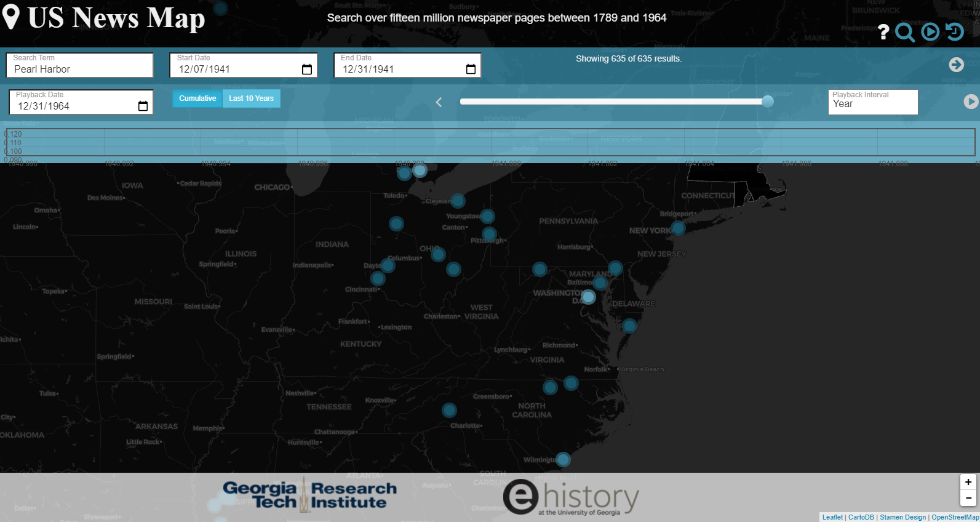Click the End Date field 12/31/1941
The width and height of the screenshot is (980, 522).
[x=407, y=65]
